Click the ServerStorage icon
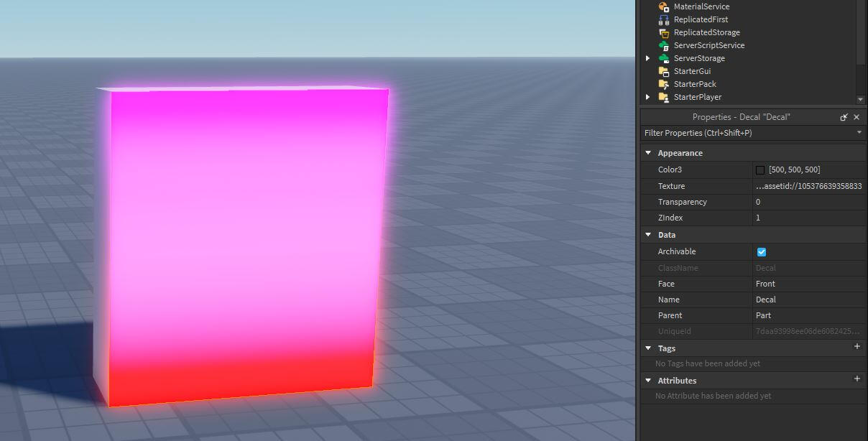This screenshot has height=441, width=868. coord(664,58)
